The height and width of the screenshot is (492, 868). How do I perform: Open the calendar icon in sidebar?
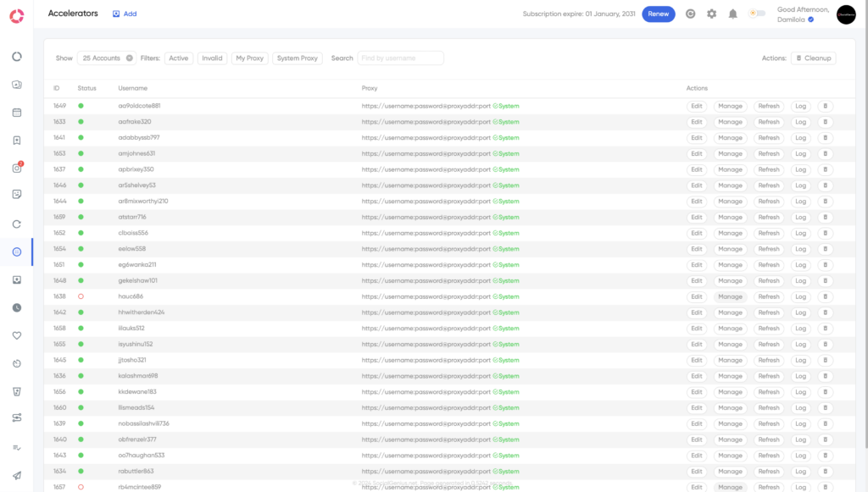click(16, 113)
